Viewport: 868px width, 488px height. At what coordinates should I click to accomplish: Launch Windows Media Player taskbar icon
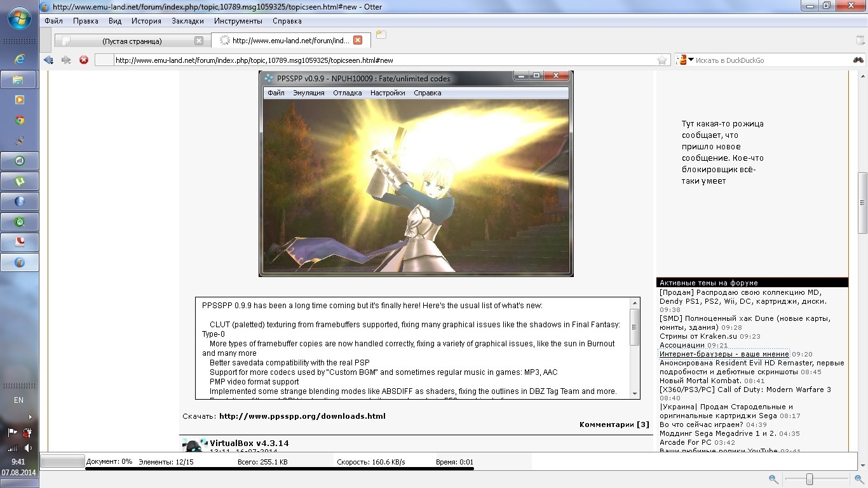20,100
